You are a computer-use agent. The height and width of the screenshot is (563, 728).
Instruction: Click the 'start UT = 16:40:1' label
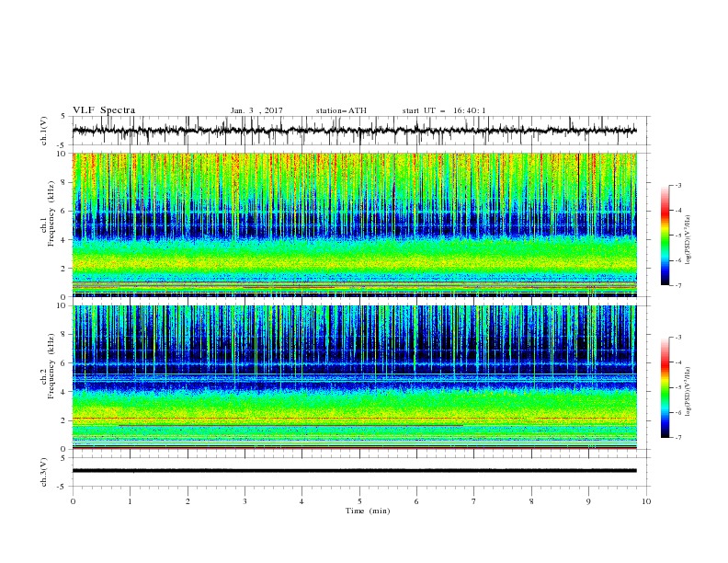coord(444,110)
